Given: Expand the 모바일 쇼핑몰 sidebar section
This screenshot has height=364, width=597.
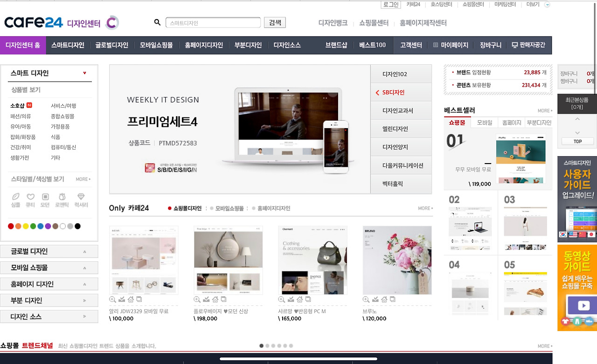Looking at the screenshot, I should [49, 268].
